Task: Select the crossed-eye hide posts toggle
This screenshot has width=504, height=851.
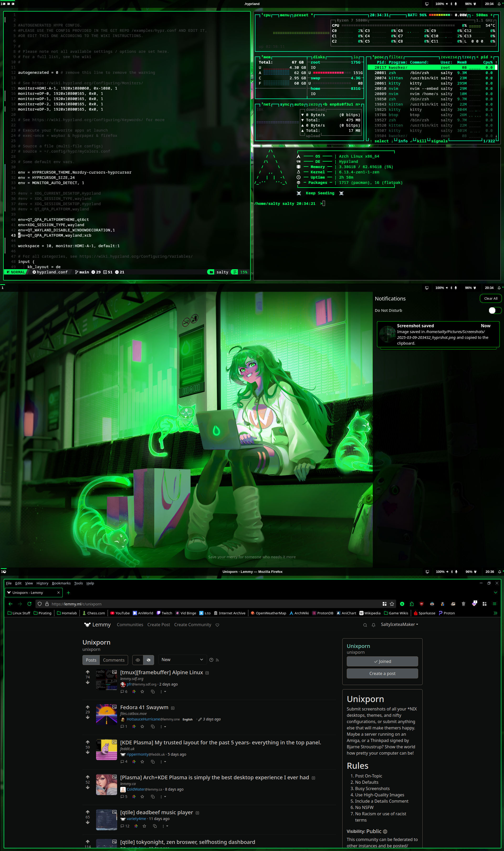Action: [x=148, y=660]
